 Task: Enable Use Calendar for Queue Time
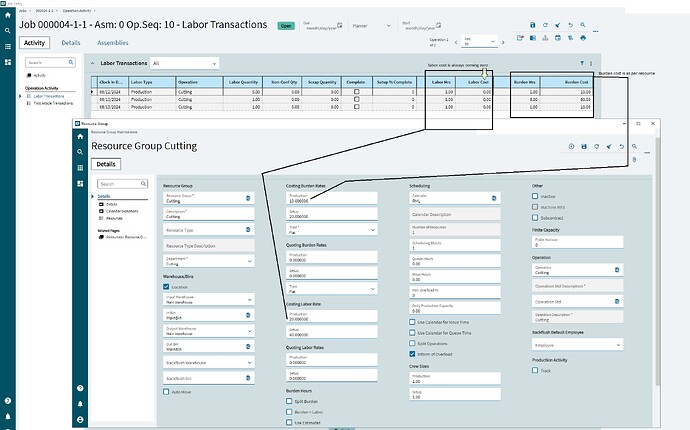[x=412, y=333]
